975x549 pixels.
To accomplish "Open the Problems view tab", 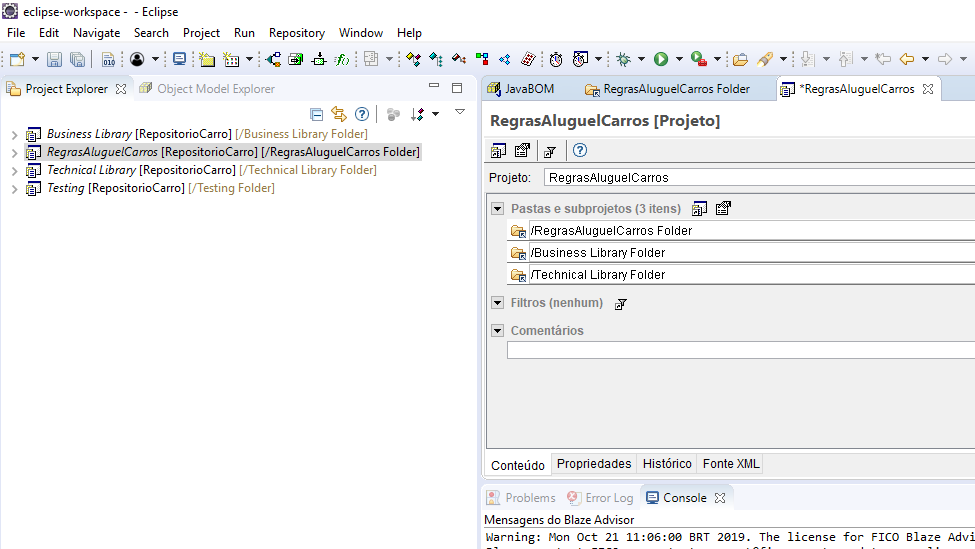I will 521,498.
